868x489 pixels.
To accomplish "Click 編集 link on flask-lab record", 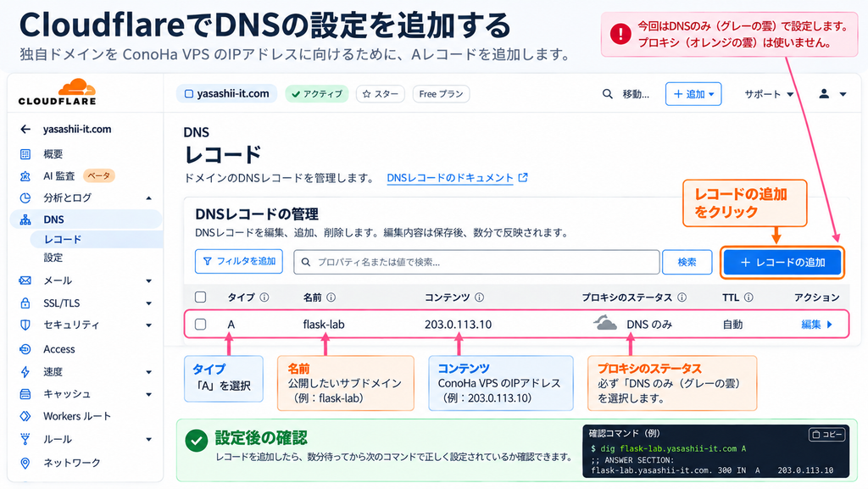I will coord(811,325).
